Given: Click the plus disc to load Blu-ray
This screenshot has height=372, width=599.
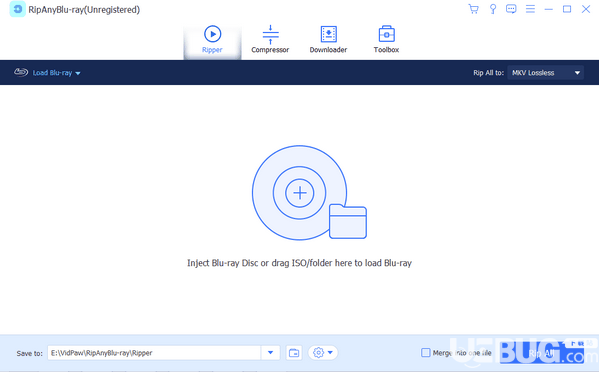Looking at the screenshot, I should click(300, 193).
